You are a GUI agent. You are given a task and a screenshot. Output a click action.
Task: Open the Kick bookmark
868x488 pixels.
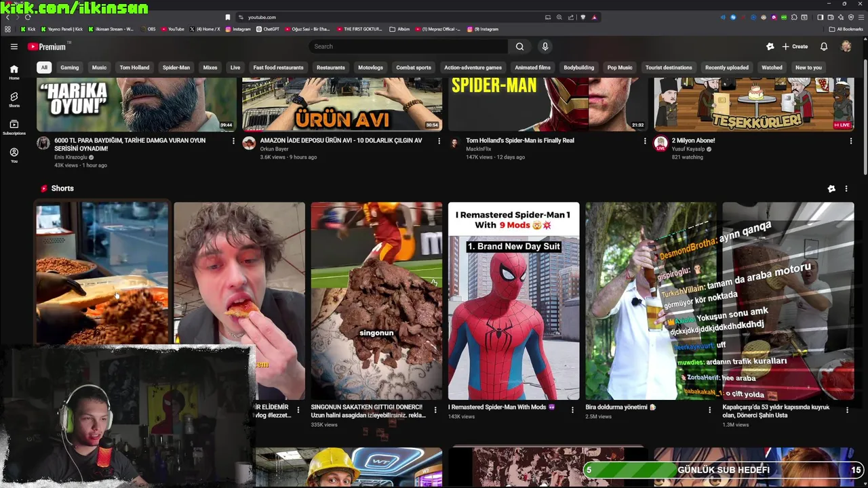(x=28, y=29)
